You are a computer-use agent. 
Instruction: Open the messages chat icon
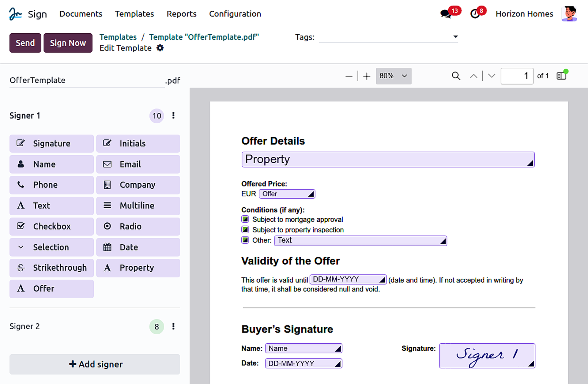tap(446, 14)
